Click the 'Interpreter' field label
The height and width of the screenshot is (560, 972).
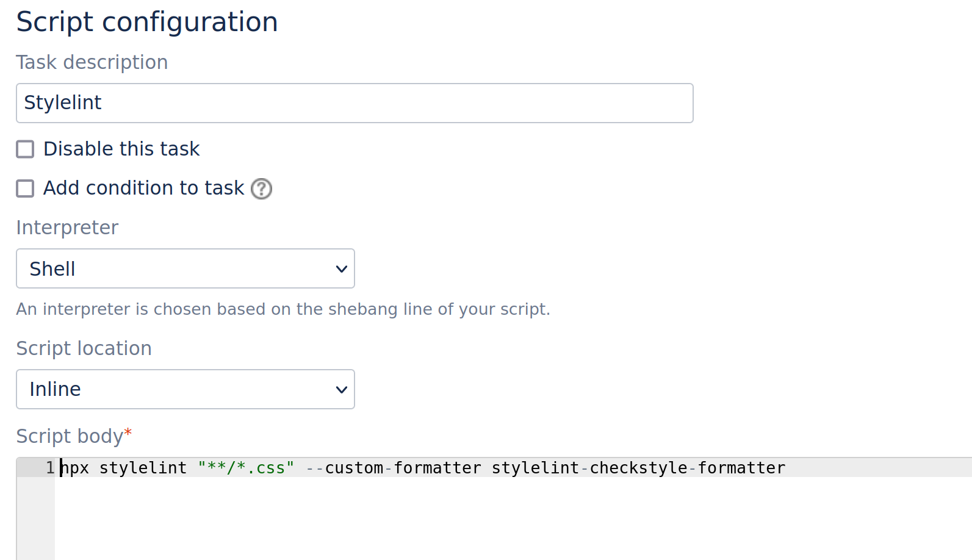tap(67, 228)
